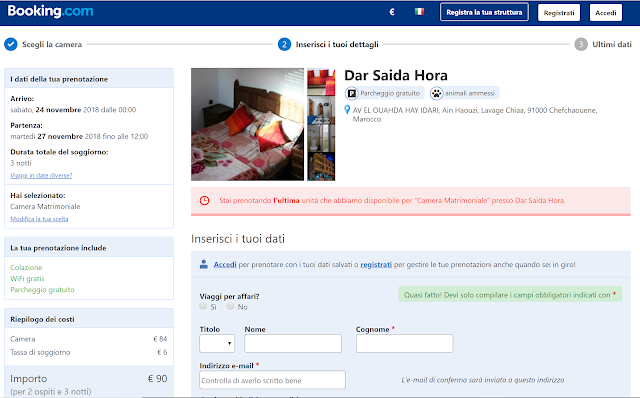Open the night building exterior thumbnail

click(x=321, y=167)
